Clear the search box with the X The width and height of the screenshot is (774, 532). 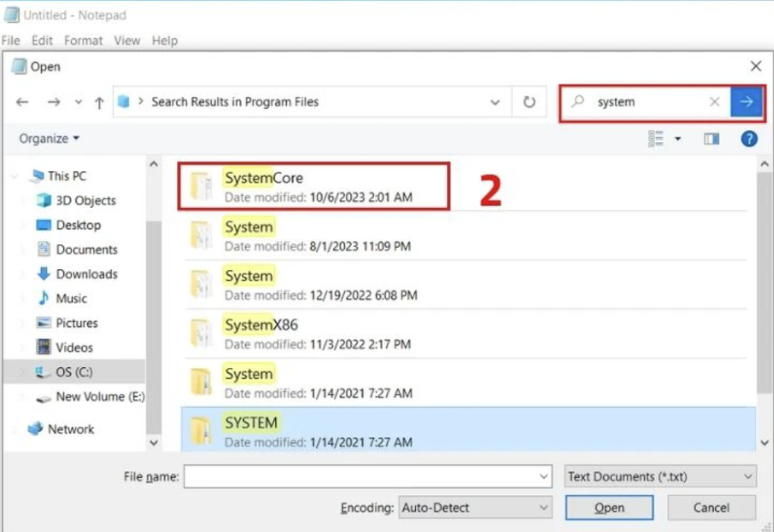715,102
